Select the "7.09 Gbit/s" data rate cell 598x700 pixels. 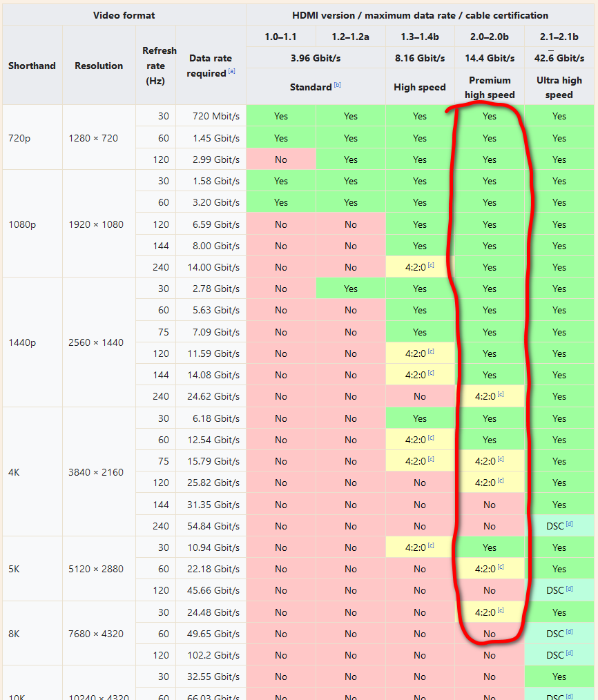coord(211,331)
